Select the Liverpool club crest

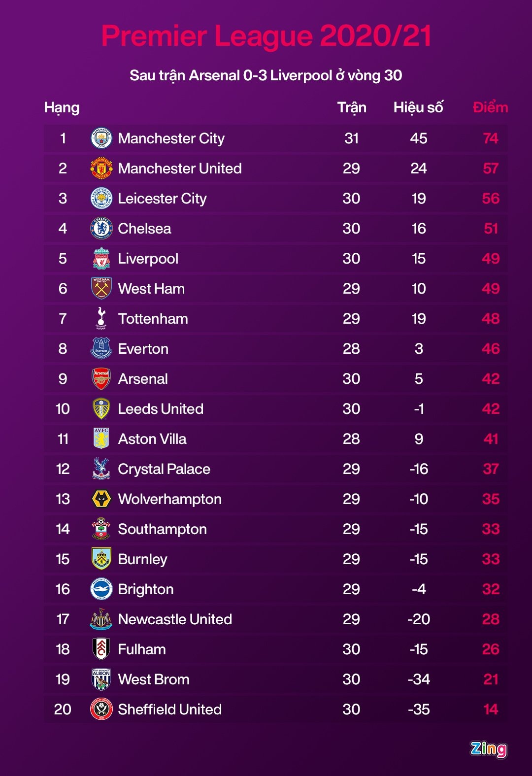pyautogui.click(x=101, y=259)
